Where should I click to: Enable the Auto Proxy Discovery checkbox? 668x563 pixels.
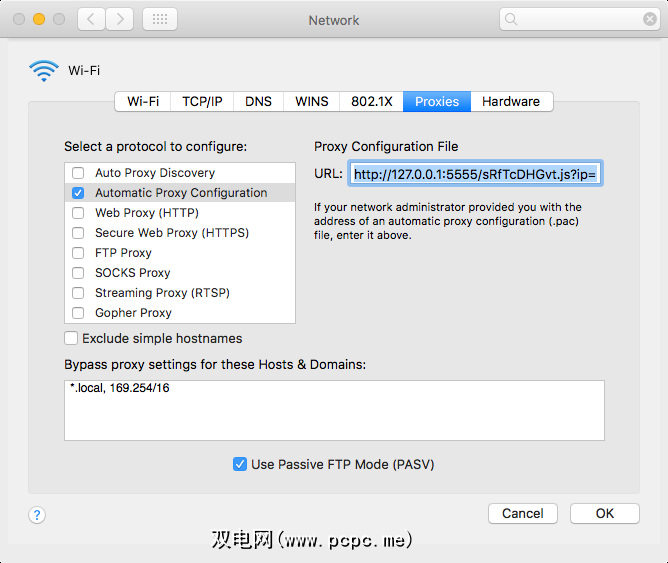(78, 173)
